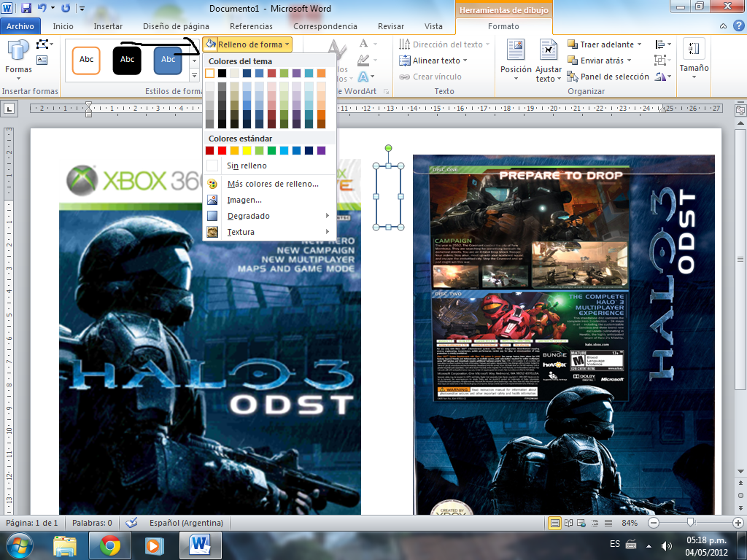This screenshot has height=560, width=747.
Task: Undo the last action
Action: (x=42, y=8)
